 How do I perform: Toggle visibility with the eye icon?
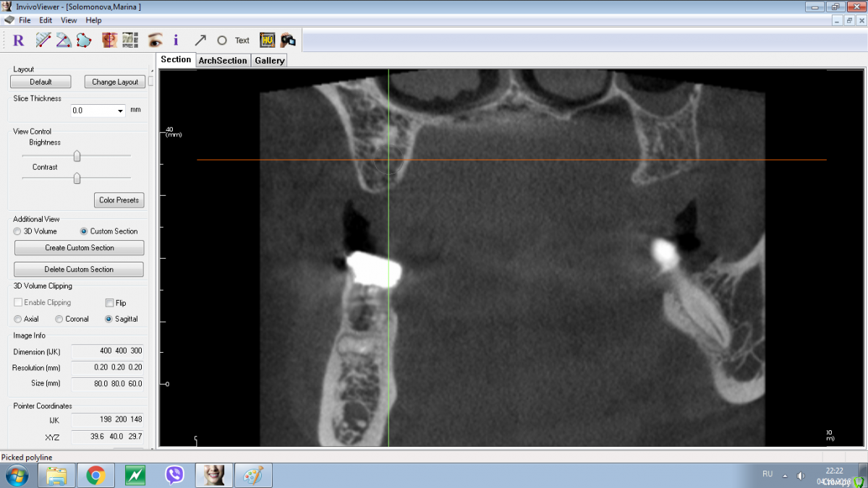155,40
